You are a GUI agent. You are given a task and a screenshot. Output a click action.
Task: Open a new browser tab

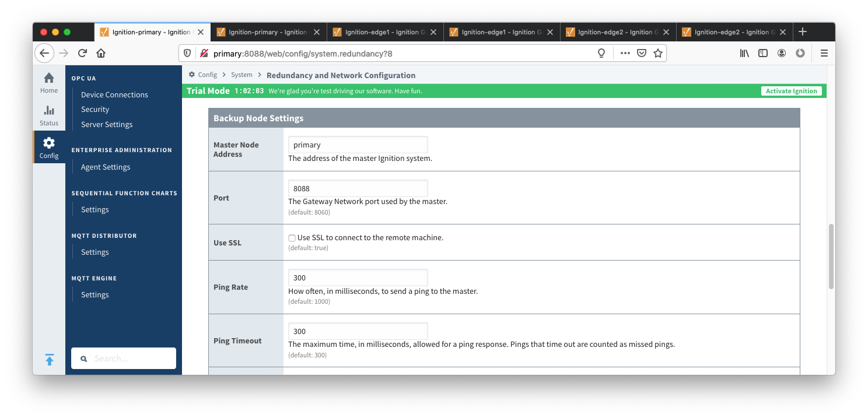pos(803,32)
